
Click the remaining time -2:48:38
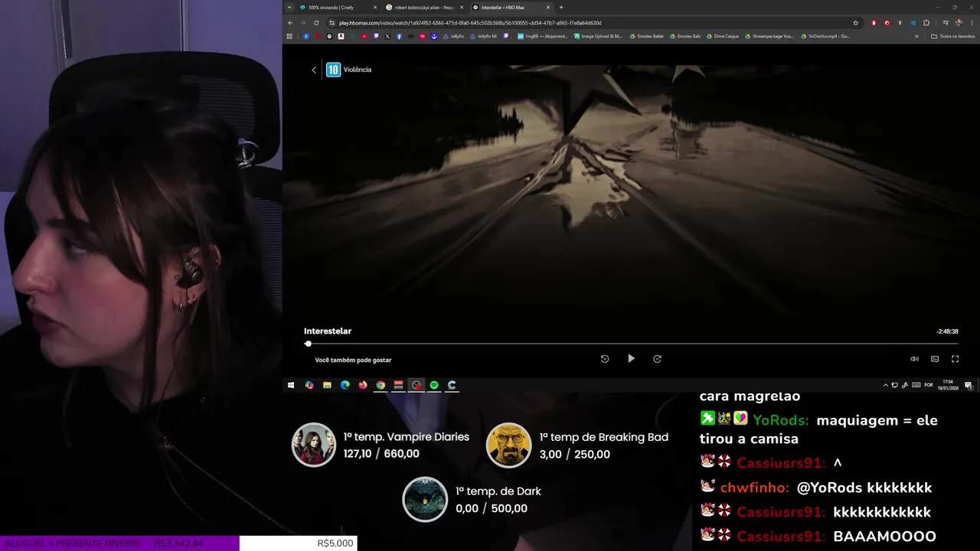[x=947, y=331]
